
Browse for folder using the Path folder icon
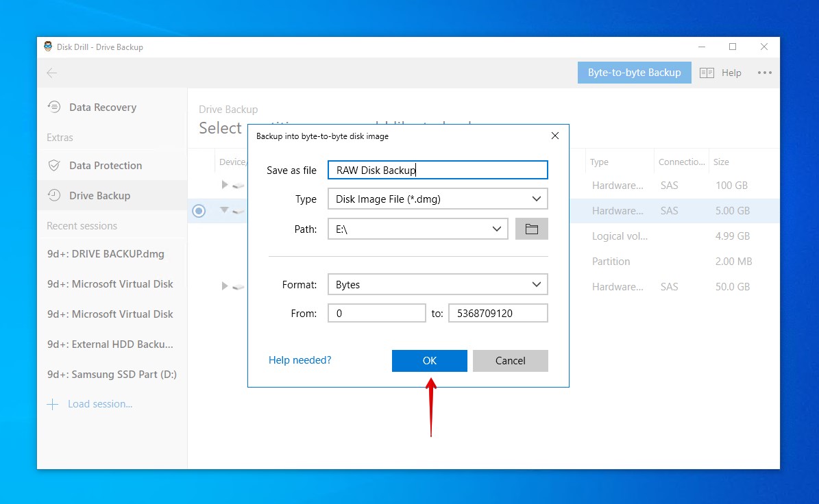531,229
